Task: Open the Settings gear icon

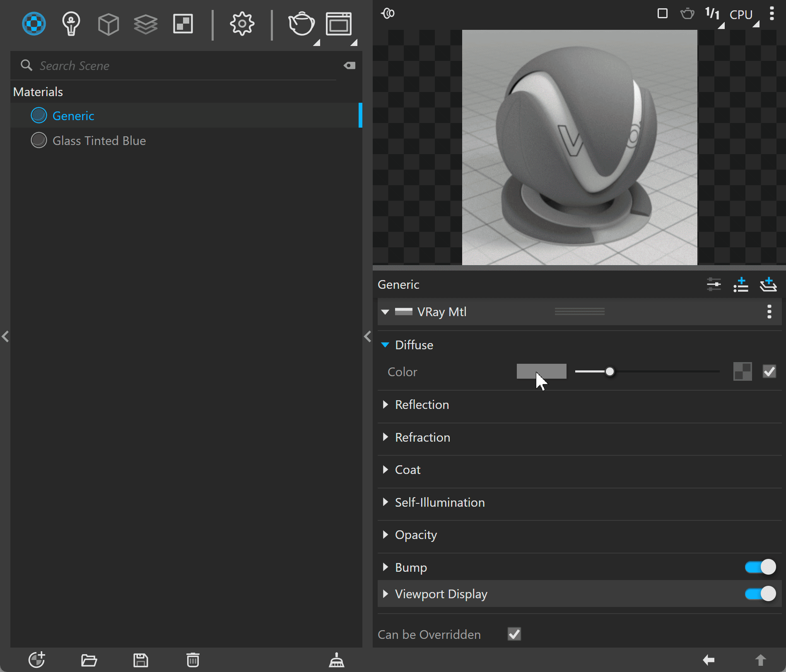Action: (242, 24)
